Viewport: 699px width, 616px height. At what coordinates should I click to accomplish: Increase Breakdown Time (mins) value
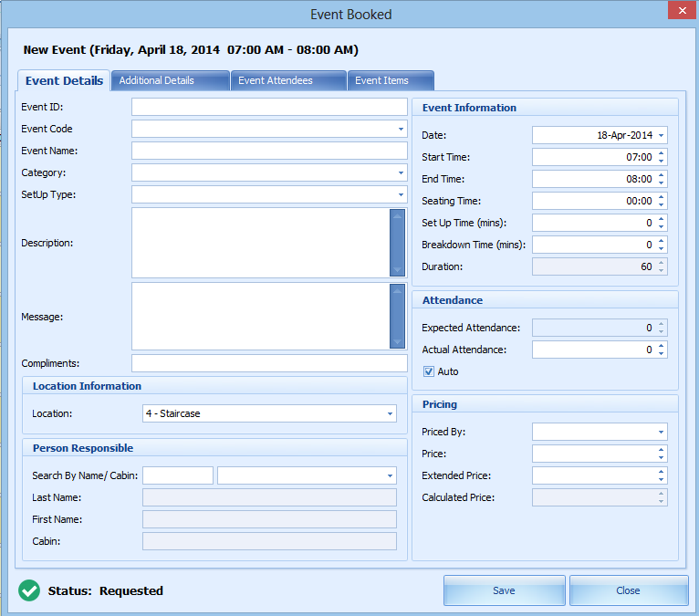[661, 241]
